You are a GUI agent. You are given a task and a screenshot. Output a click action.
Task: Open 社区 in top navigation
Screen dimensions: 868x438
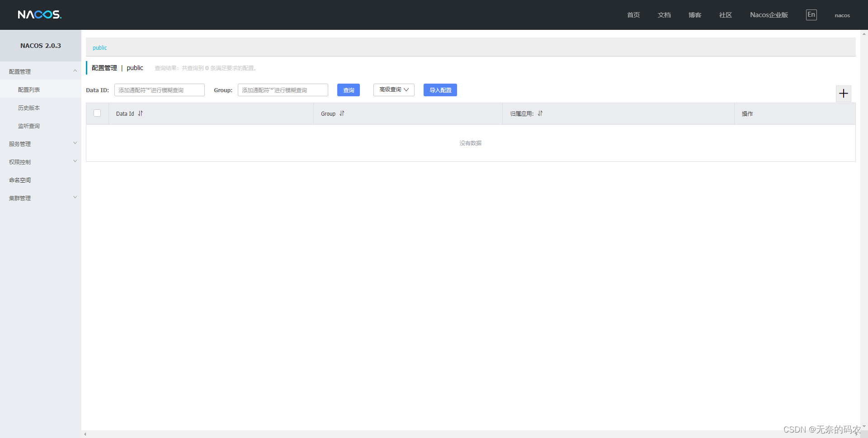click(726, 15)
